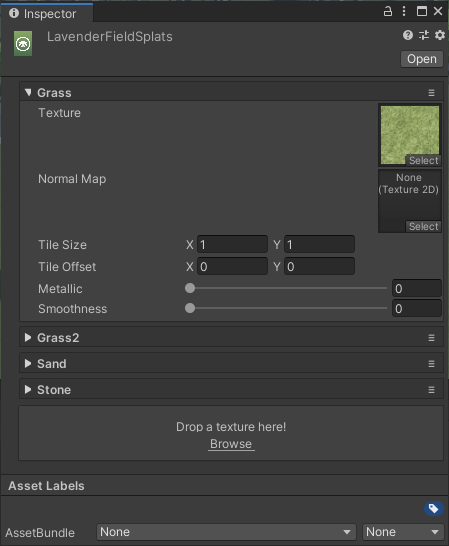The height and width of the screenshot is (546, 449).
Task: Click the Smoothness value field
Action: (x=417, y=309)
